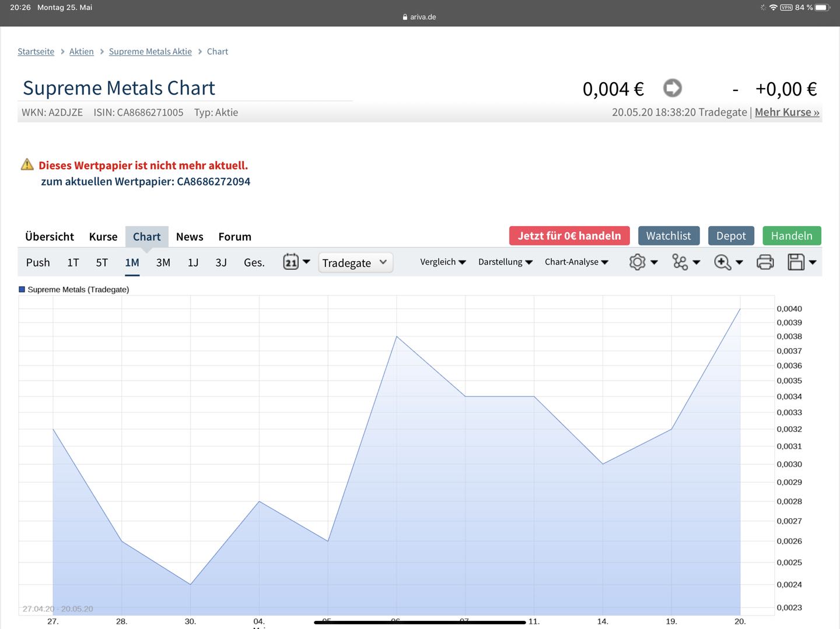
Task: Switch to the Forum tab
Action: 235,237
